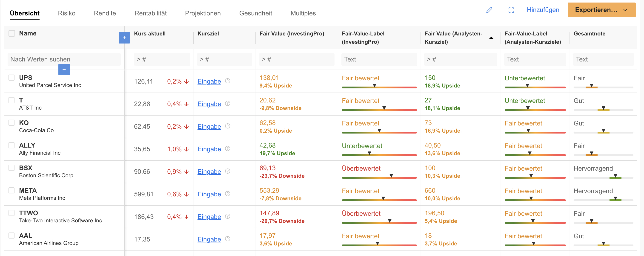Click sort arrow on Fair Value Analysten-Kursziel column

[491, 38]
